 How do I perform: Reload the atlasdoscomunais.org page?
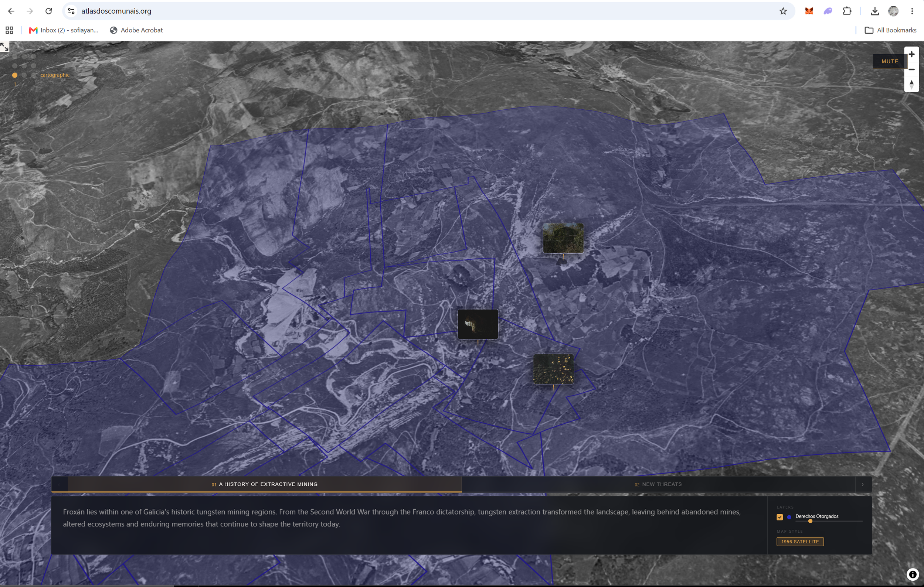pyautogui.click(x=48, y=11)
